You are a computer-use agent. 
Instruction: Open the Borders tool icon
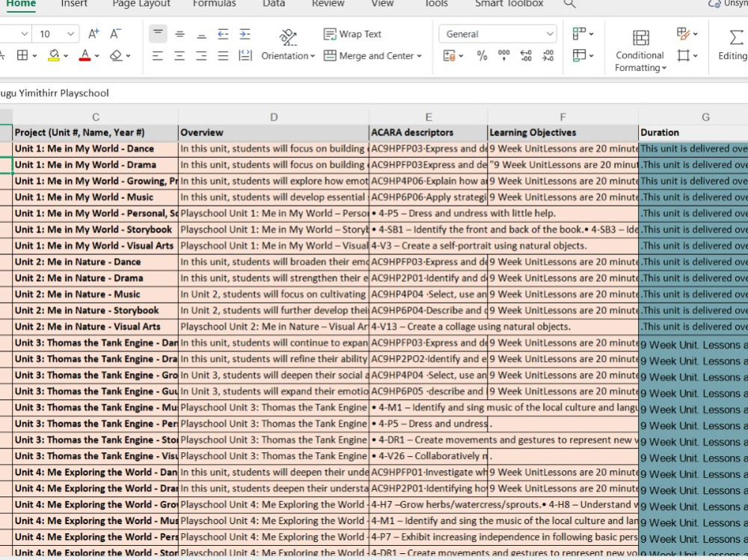pos(22,55)
